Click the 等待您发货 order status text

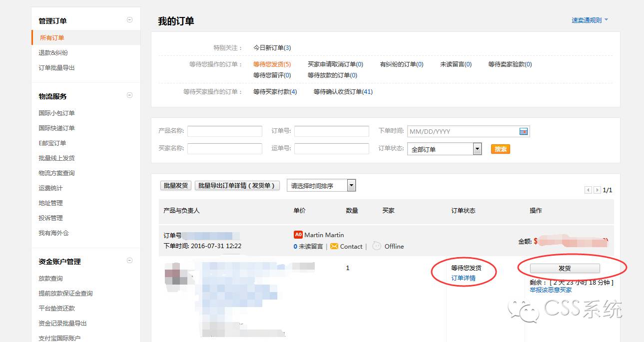coord(466,268)
